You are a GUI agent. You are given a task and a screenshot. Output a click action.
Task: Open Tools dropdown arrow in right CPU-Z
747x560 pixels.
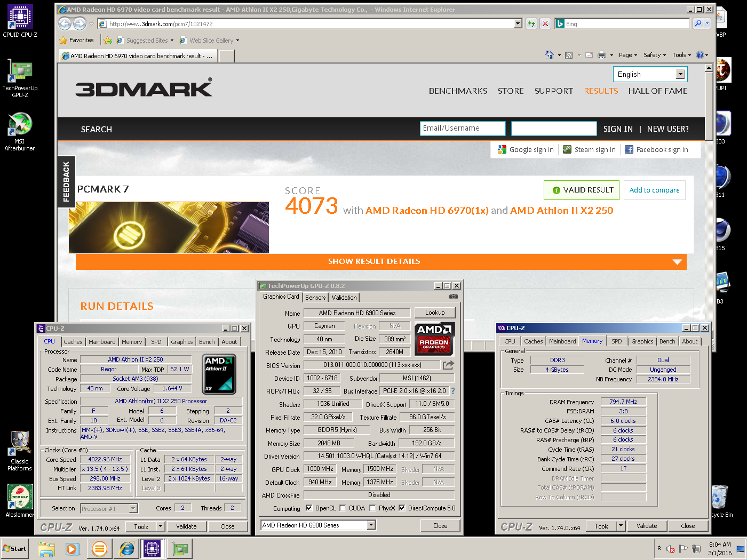click(620, 526)
